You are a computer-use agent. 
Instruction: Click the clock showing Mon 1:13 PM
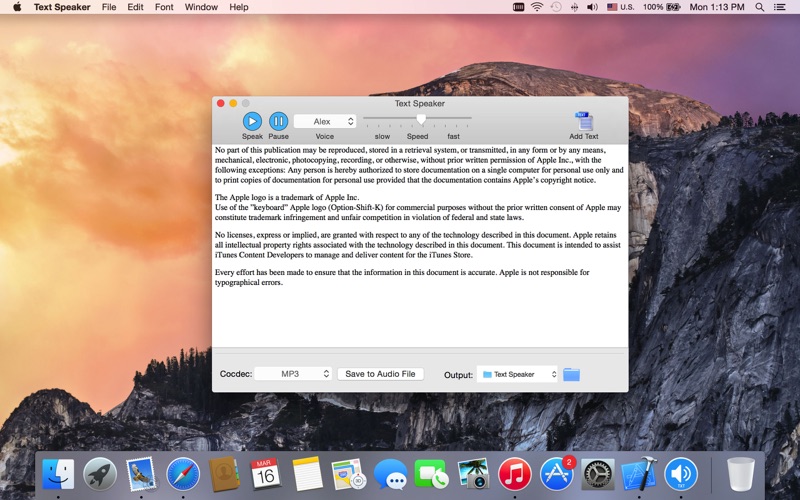coord(717,7)
